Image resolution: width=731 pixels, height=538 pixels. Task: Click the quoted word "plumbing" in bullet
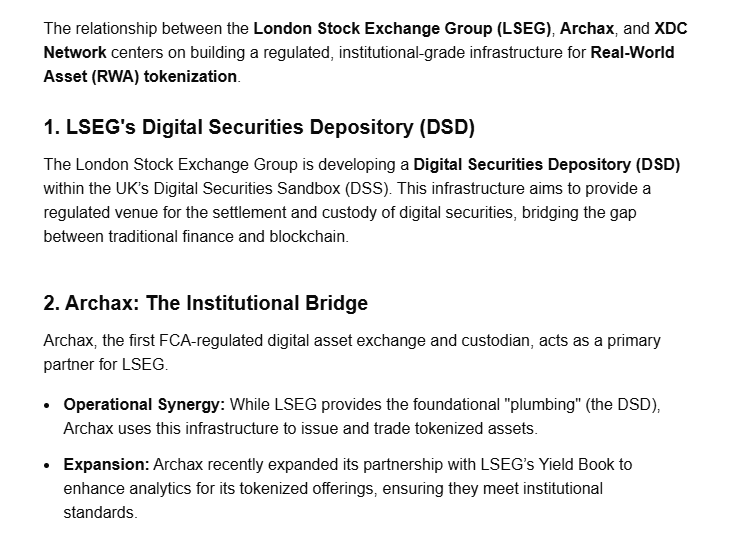[543, 404]
